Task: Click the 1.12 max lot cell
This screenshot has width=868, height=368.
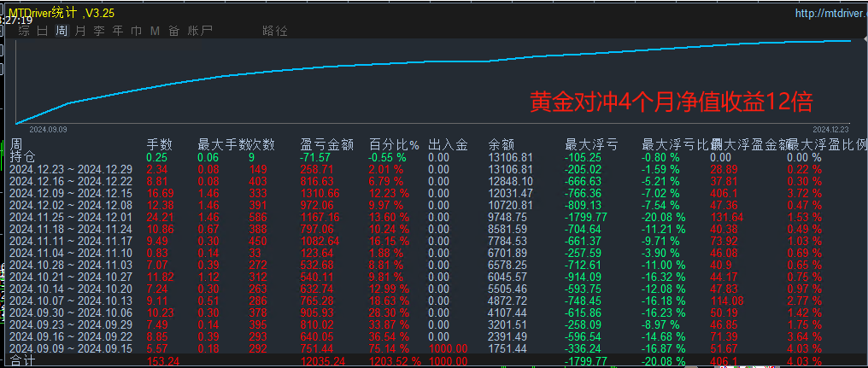Action: (x=208, y=277)
